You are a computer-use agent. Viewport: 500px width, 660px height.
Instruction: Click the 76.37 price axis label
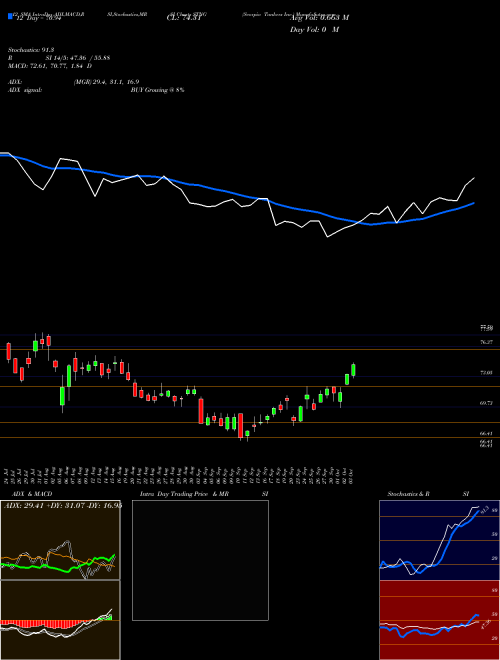487,342
